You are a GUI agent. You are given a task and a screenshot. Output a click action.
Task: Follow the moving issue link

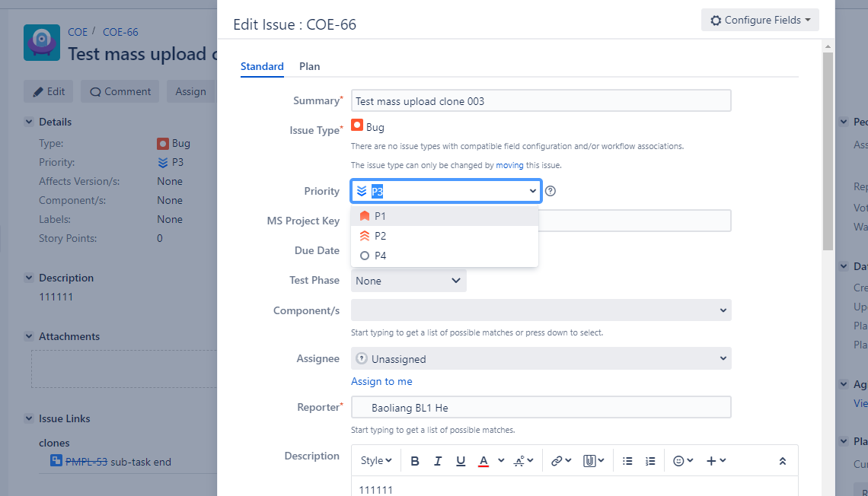click(x=509, y=165)
